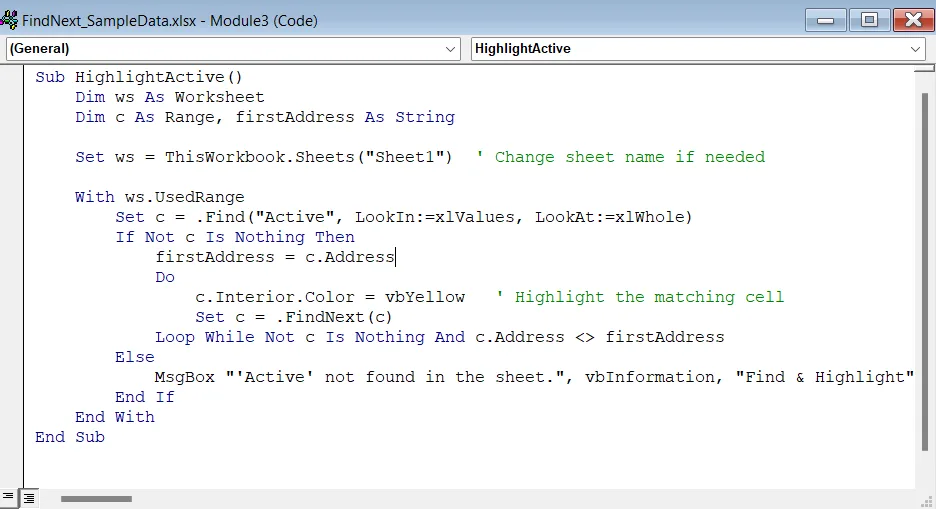Click the left margin indicator bar beside 'Do'
The height and width of the screenshot is (509, 936).
coord(12,277)
